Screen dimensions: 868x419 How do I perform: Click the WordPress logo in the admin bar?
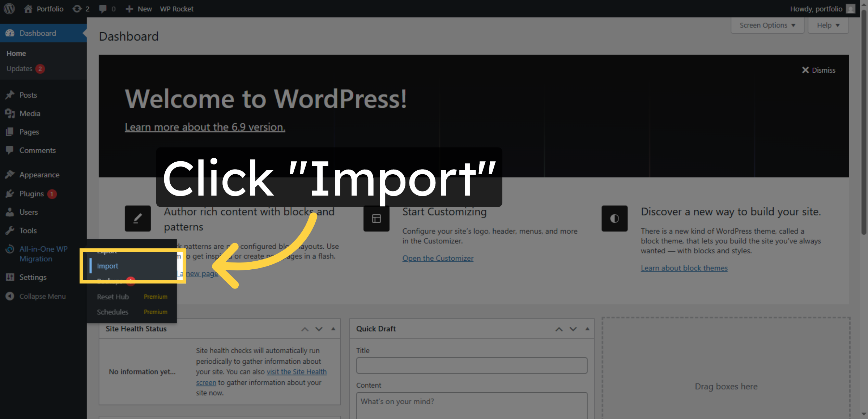9,8
